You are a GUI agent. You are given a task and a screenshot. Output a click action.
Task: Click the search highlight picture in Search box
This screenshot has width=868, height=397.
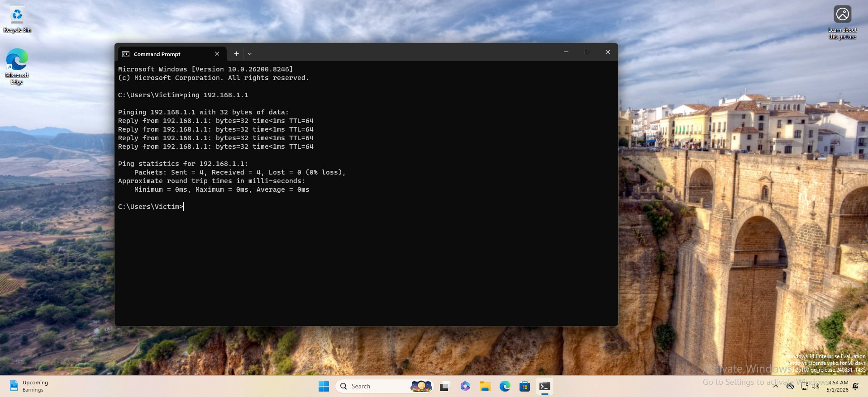pyautogui.click(x=421, y=386)
